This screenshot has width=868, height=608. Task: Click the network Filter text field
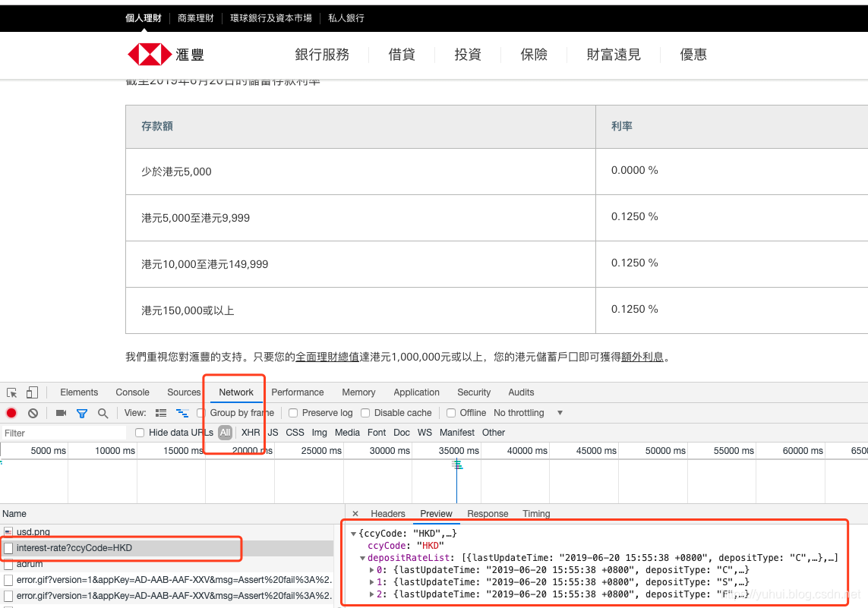tap(64, 433)
